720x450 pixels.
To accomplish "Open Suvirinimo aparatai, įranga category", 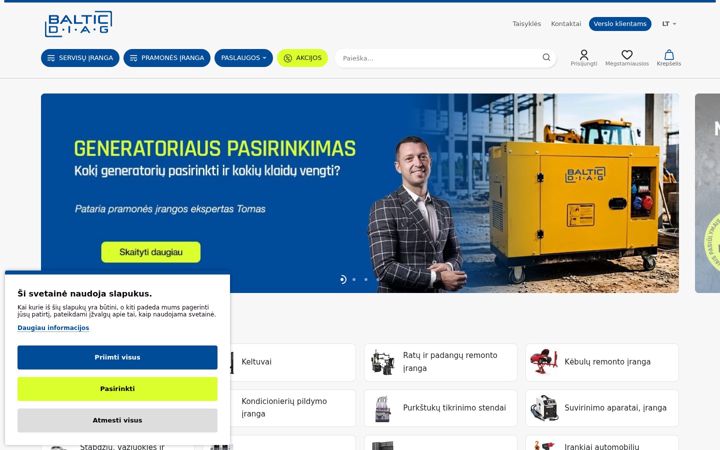I will [602, 408].
